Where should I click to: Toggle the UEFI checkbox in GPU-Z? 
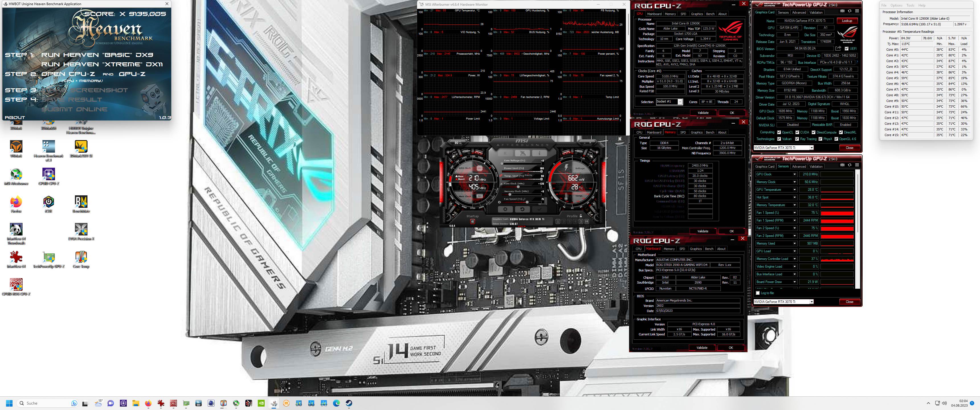pos(846,48)
